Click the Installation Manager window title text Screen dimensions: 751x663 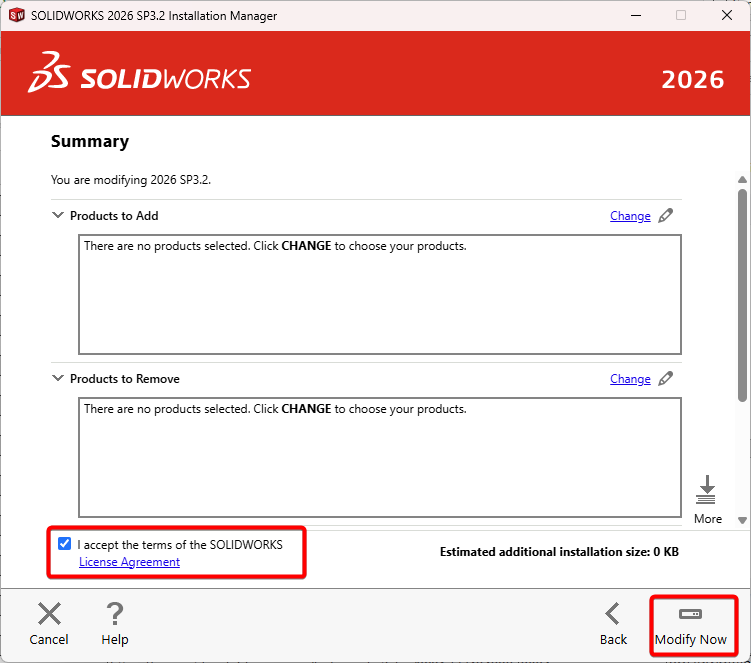tap(154, 16)
